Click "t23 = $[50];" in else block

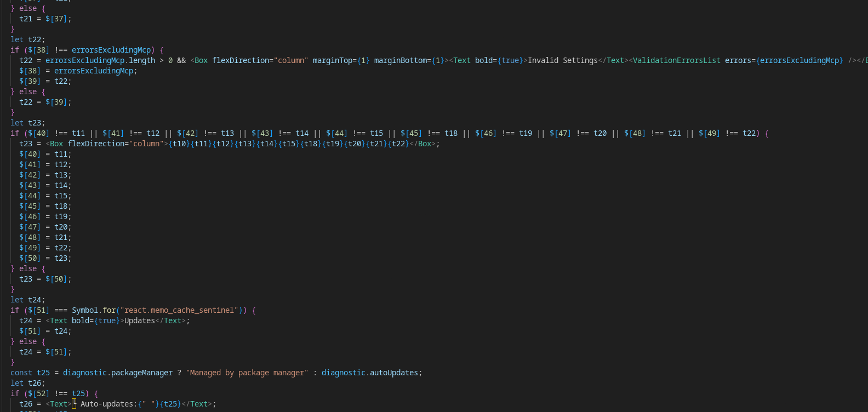(x=45, y=279)
